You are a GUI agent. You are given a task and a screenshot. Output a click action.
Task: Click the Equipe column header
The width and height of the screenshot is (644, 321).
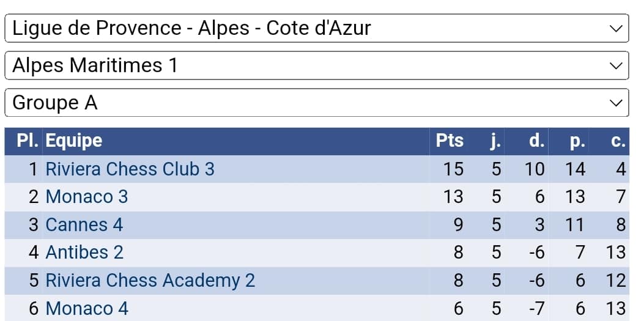pyautogui.click(x=74, y=141)
